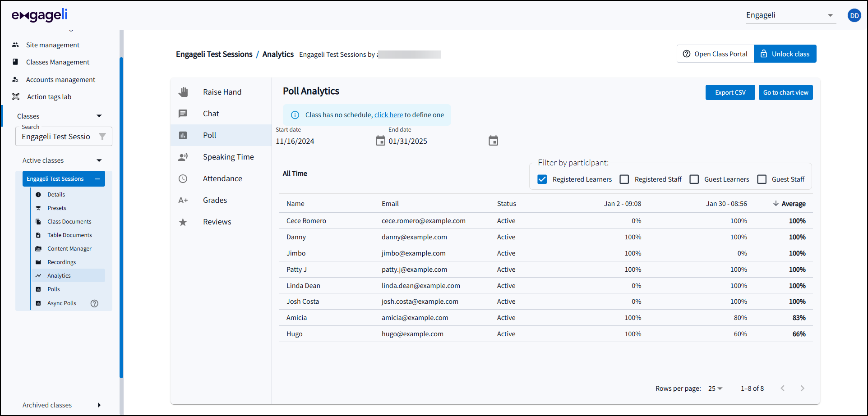This screenshot has width=868, height=416.
Task: Collapse the Engageli Test Sessions tree node
Action: point(97,179)
